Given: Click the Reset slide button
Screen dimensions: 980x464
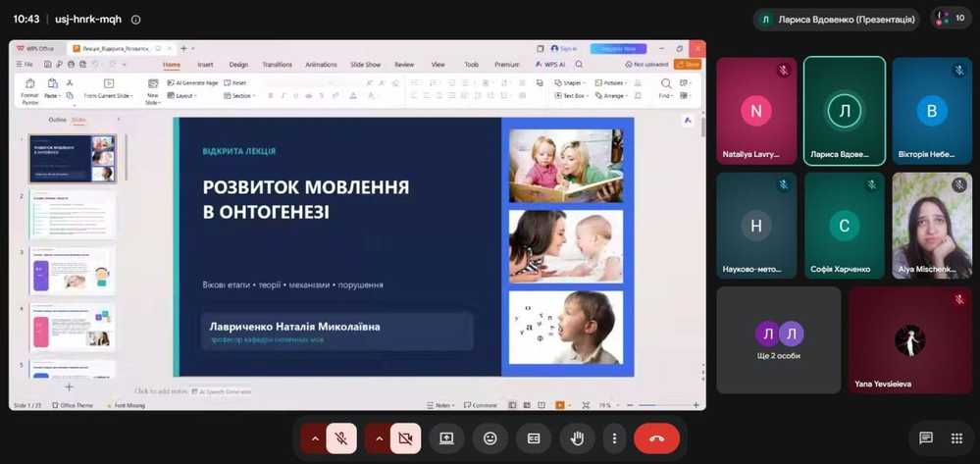Looking at the screenshot, I should pos(235,82).
